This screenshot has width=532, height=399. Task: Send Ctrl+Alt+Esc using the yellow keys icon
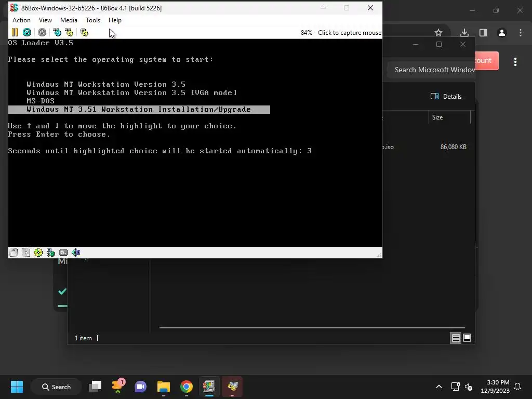[x=69, y=32]
